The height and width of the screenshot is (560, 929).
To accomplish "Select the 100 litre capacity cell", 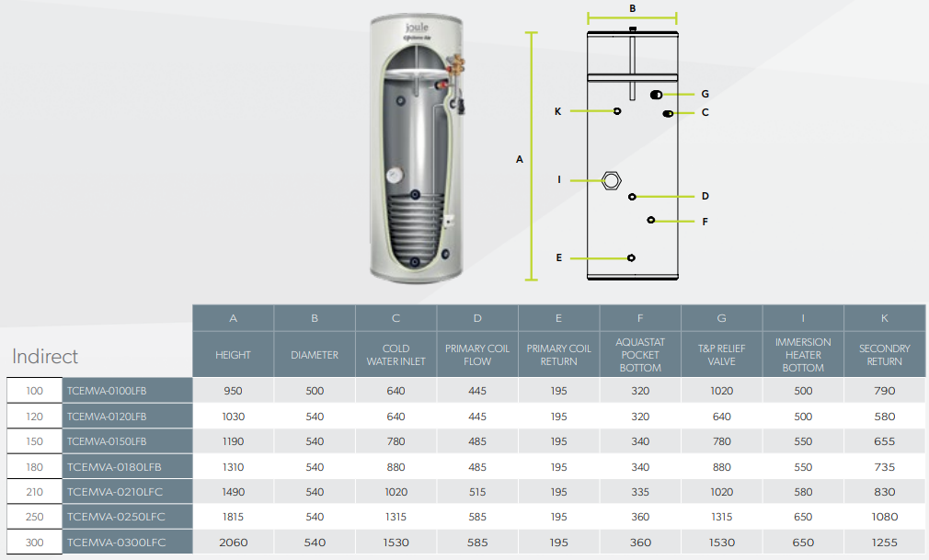I will click(33, 390).
